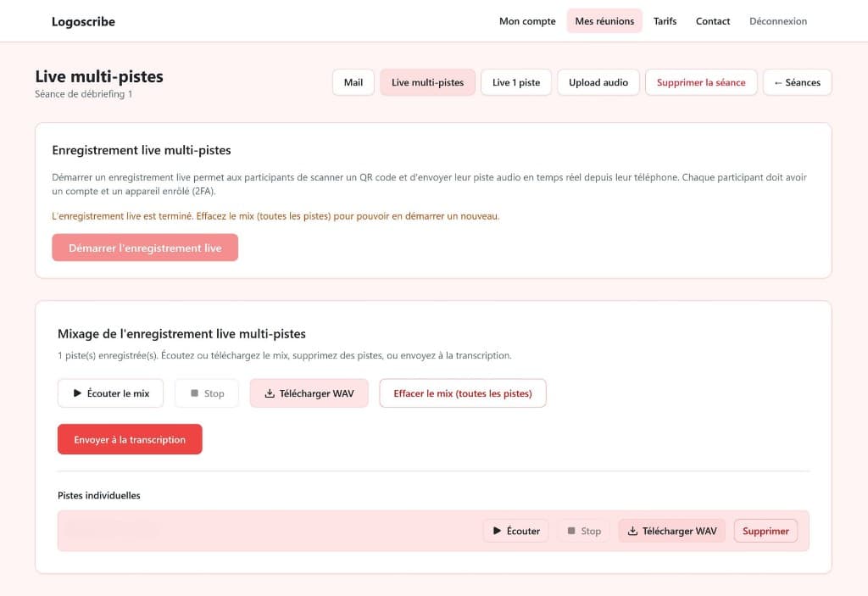This screenshot has width=868, height=596.
Task: Click the download icon on the track's "Télécharger WAV"
Action: [x=632, y=531]
